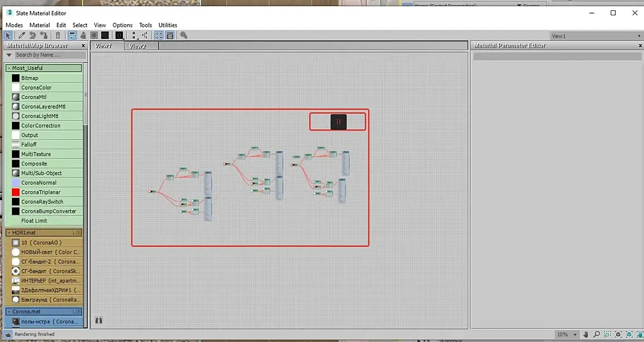Select the CoronaMtl entry
This screenshot has height=342, width=644.
(x=46, y=97)
